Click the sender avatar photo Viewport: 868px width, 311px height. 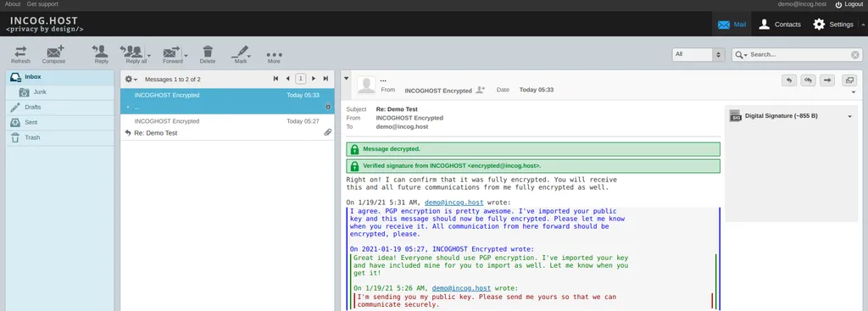click(x=366, y=86)
